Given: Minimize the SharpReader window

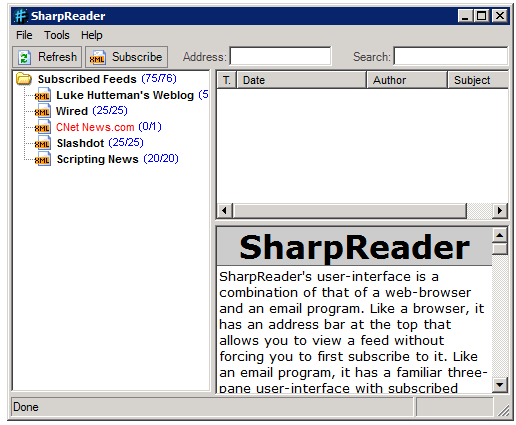Looking at the screenshot, I should pos(465,16).
